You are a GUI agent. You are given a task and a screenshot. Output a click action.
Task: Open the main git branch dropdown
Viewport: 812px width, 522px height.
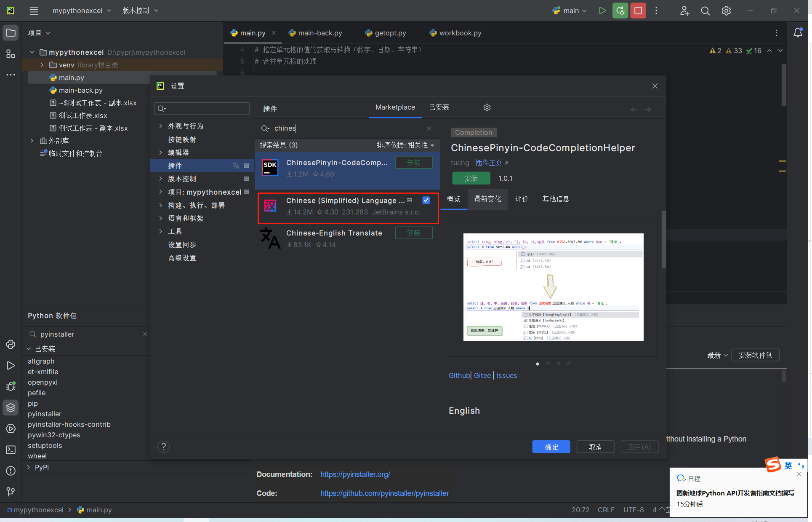pos(569,11)
